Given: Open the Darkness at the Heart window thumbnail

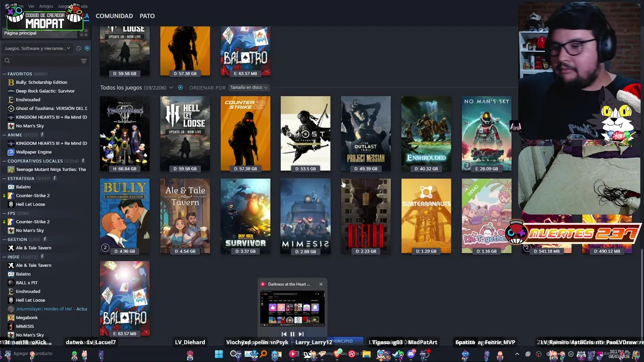Looking at the screenshot, I should click(292, 308).
